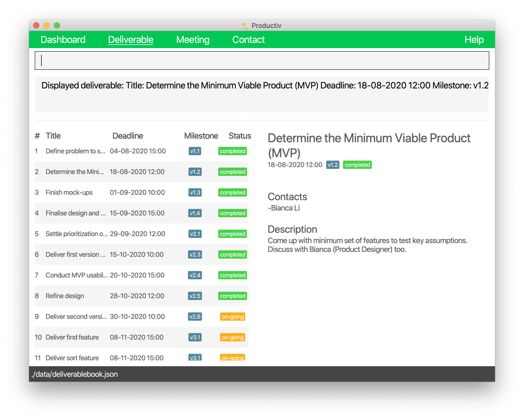Open the Meeting section
Viewport: 524px width, 420px height.
193,39
